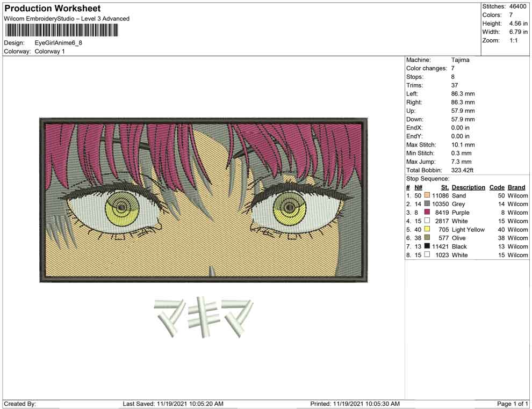Image resolution: width=532 pixels, height=409 pixels.
Task: Click the Stitches value 46400
Action: coord(517,6)
